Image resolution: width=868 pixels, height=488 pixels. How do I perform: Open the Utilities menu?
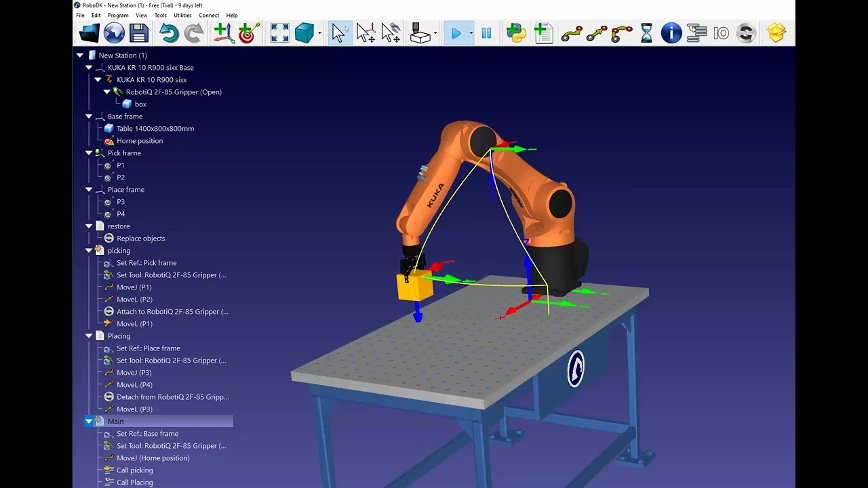pyautogui.click(x=182, y=15)
